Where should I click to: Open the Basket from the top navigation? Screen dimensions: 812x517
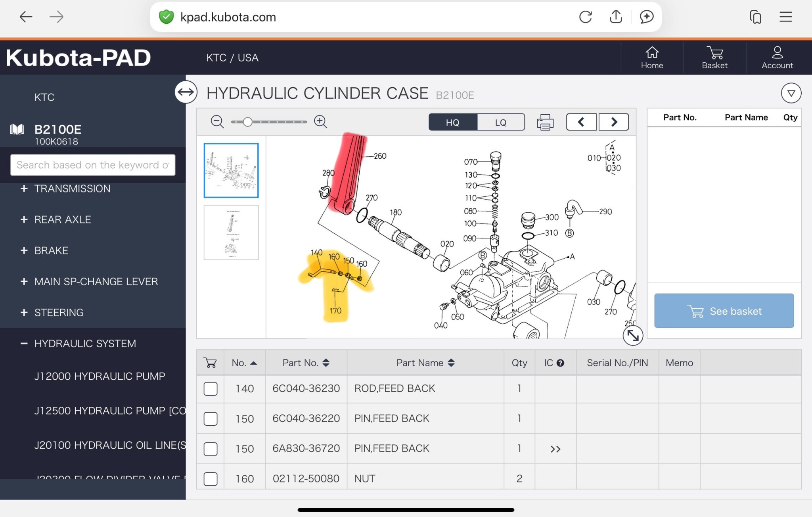click(x=714, y=58)
